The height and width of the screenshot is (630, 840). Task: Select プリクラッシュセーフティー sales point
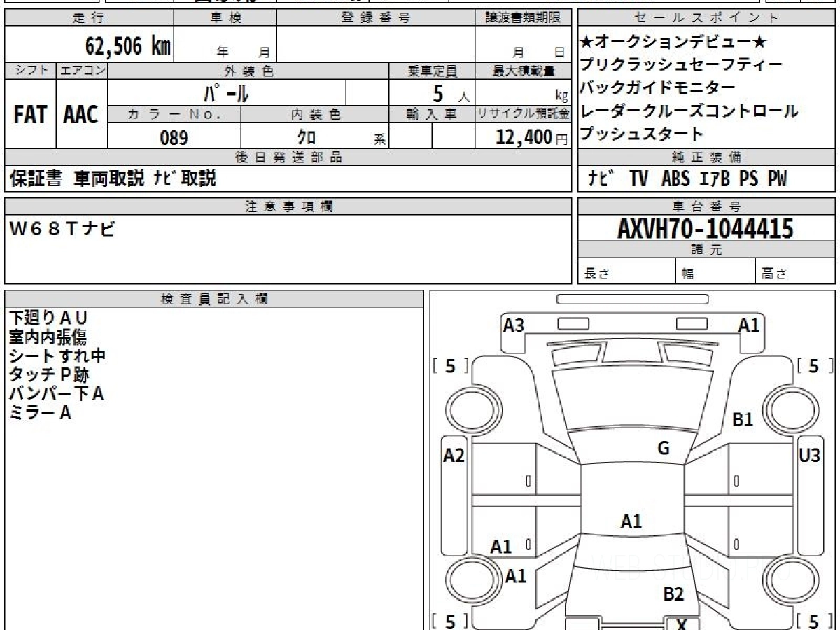(681, 65)
